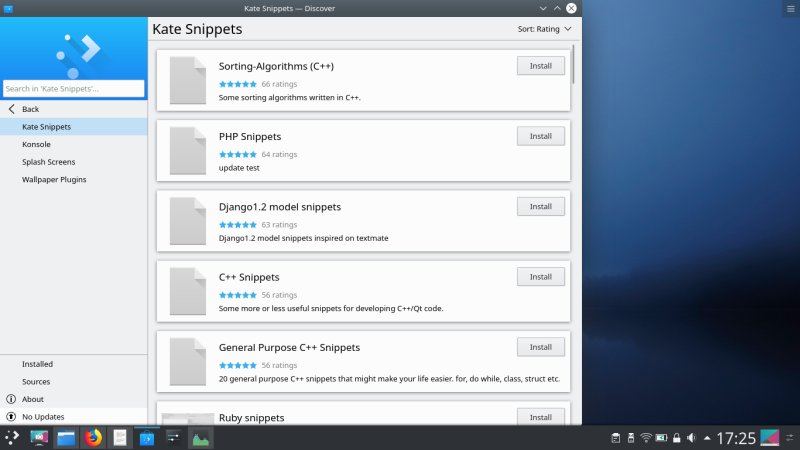Install Django1.2 model snippets
The width and height of the screenshot is (800, 450).
(x=541, y=207)
